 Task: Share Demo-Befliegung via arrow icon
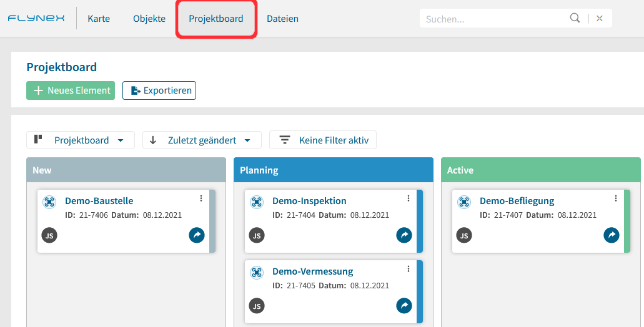coord(612,235)
